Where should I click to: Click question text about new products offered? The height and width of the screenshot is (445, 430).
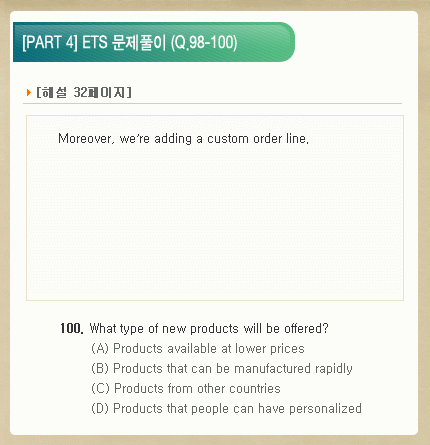click(x=209, y=328)
